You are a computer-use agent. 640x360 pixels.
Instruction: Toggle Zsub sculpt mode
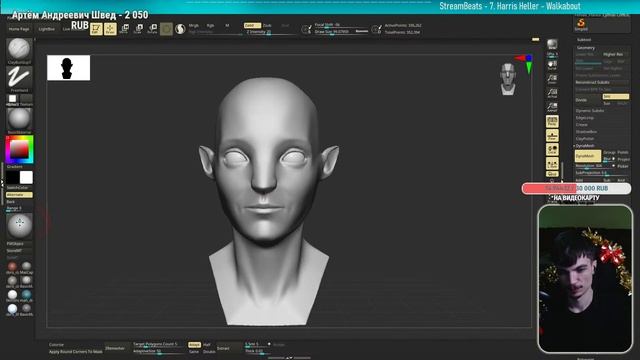coord(267,25)
